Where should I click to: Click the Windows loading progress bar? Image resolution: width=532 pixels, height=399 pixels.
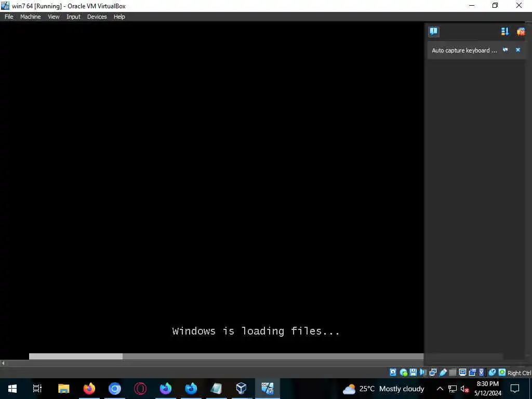227,356
